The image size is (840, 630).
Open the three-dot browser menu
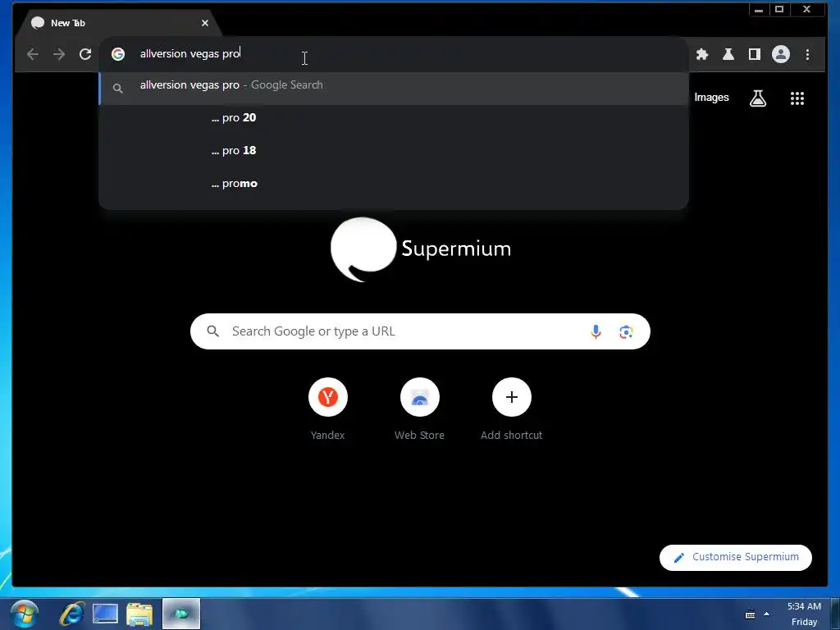[807, 54]
